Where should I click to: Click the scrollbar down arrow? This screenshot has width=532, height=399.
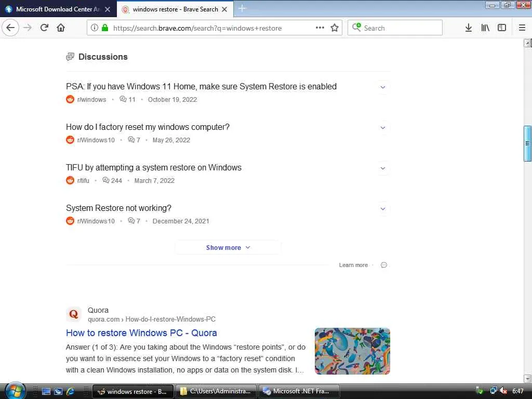coord(527,378)
